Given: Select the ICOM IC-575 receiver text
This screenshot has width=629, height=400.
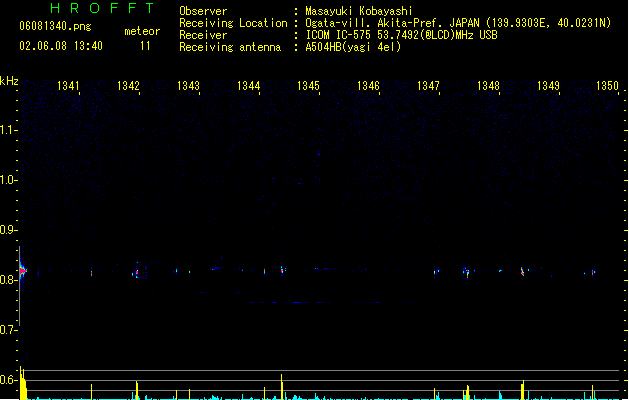Looking at the screenshot, I should [402, 35].
